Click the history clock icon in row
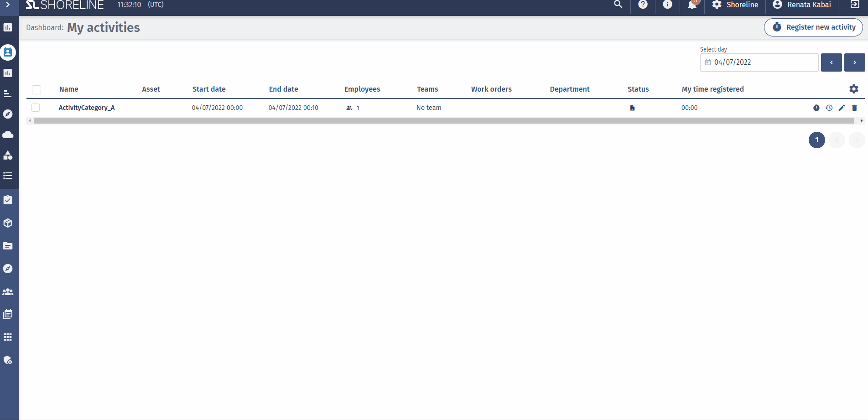The image size is (868, 420). [x=829, y=108]
